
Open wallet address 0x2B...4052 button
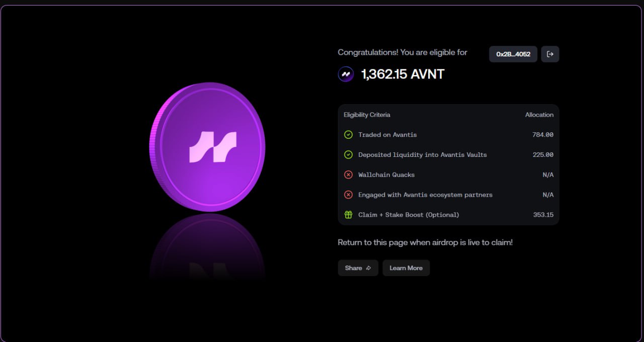(x=513, y=54)
